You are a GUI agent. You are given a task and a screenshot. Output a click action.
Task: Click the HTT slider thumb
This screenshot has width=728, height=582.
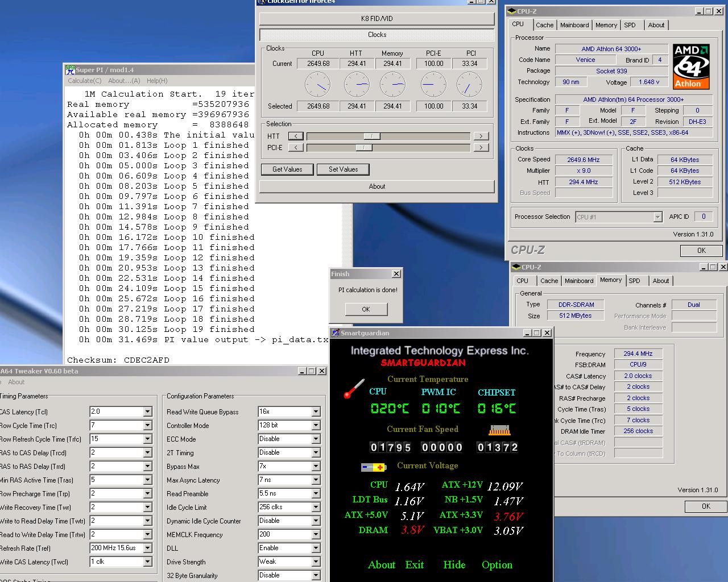tap(372, 136)
